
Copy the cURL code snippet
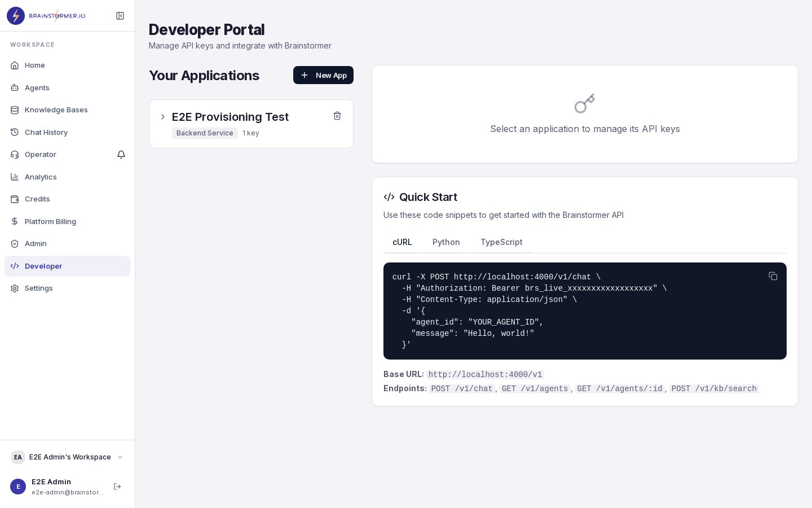click(x=773, y=276)
